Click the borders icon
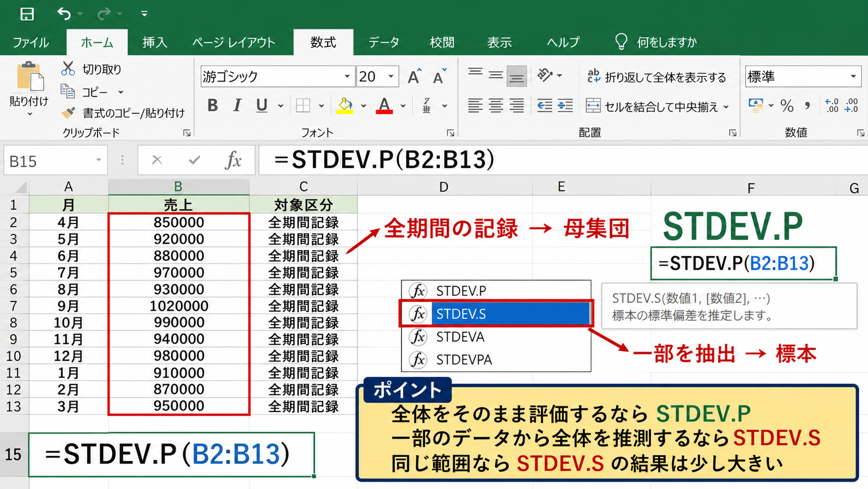Viewport: 868px width, 489px height. tap(303, 106)
